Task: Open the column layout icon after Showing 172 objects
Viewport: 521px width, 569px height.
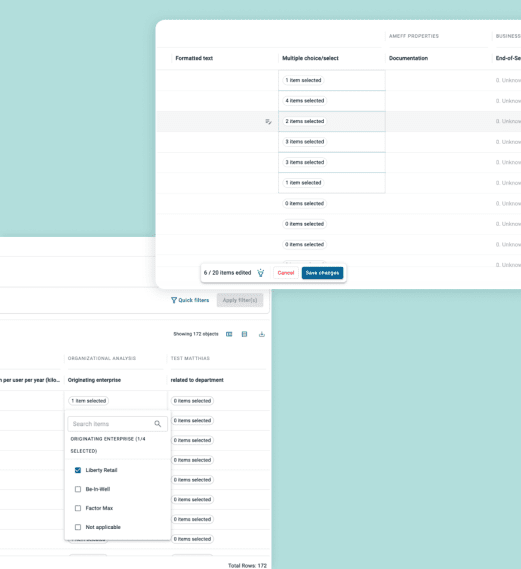Action: point(229,334)
